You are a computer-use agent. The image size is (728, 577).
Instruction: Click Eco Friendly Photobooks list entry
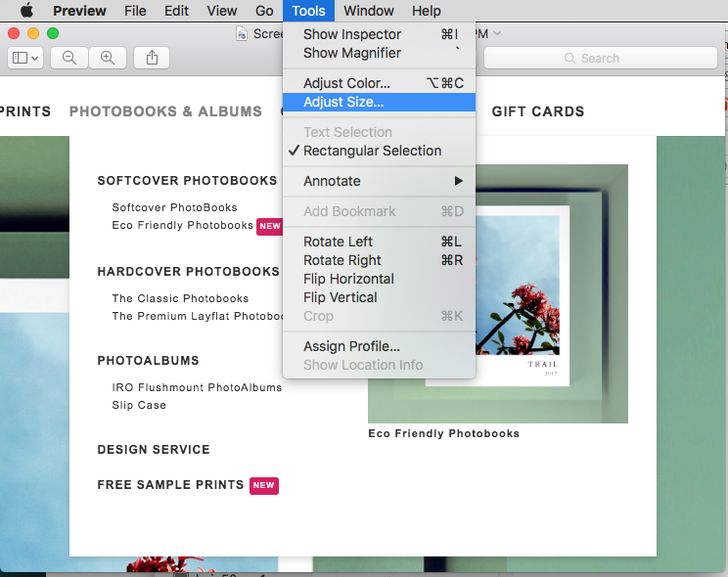click(x=182, y=225)
